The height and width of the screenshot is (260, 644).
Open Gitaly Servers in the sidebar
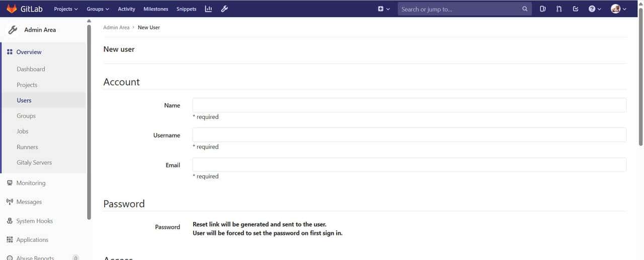tap(34, 162)
